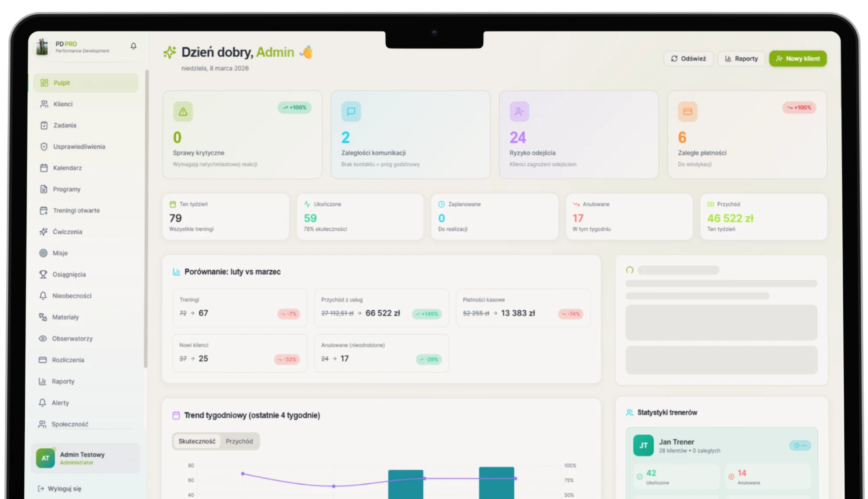Add a client with Nowy klient
Viewport: 868px width, 499px height.
tap(798, 59)
